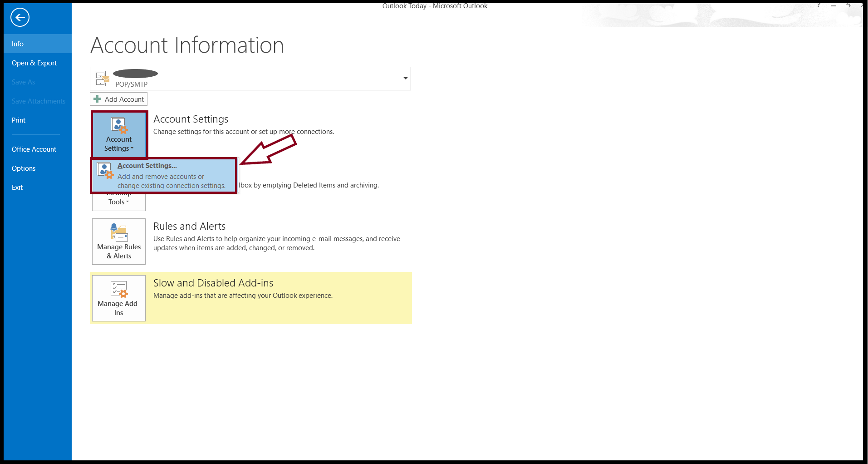Image resolution: width=868 pixels, height=464 pixels.
Task: Expand the Cleanup Tools dropdown
Action: click(119, 202)
